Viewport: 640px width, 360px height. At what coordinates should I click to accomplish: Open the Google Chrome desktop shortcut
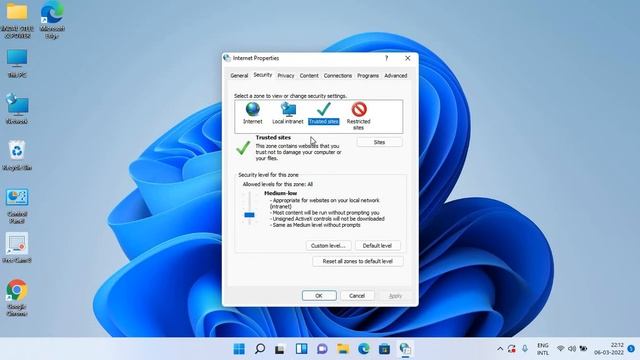[17, 298]
